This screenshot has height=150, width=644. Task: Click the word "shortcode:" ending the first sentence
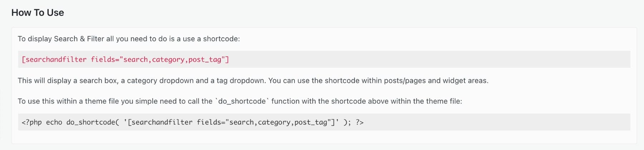click(x=221, y=39)
